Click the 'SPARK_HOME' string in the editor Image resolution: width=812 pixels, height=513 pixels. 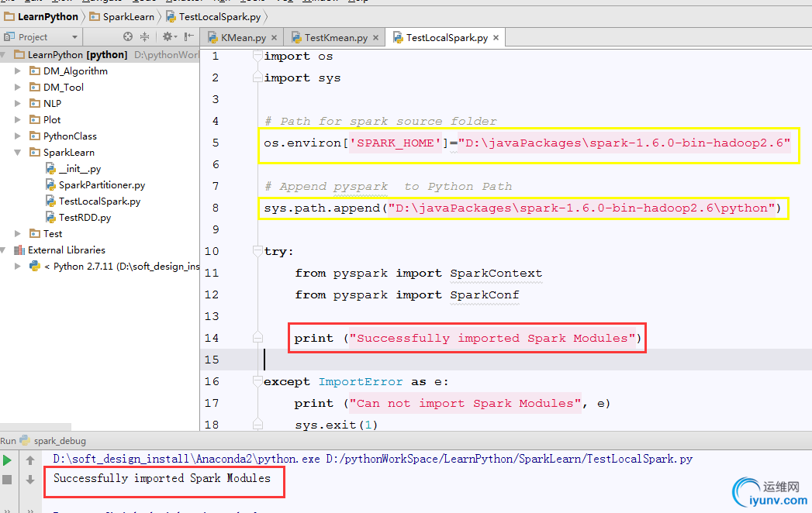click(396, 143)
